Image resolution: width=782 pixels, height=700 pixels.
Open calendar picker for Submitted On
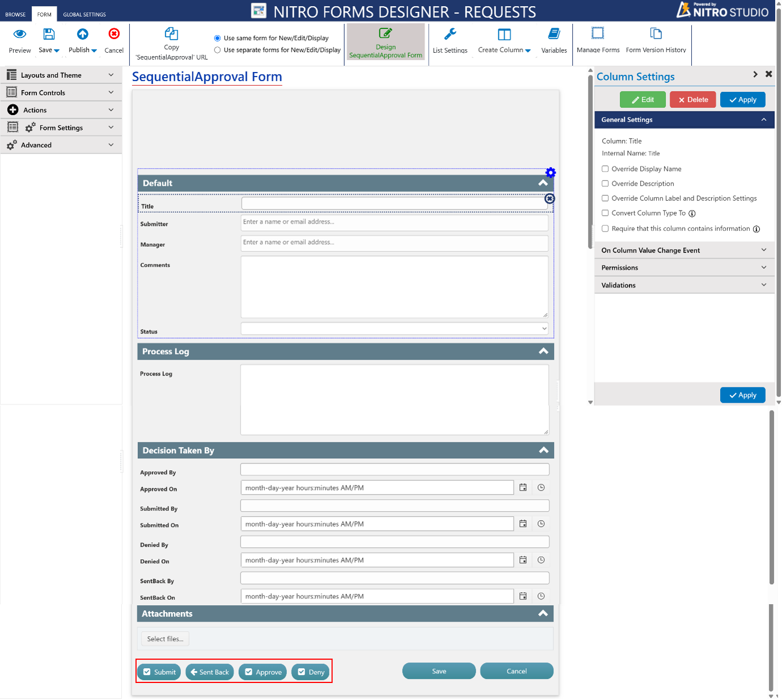click(523, 524)
